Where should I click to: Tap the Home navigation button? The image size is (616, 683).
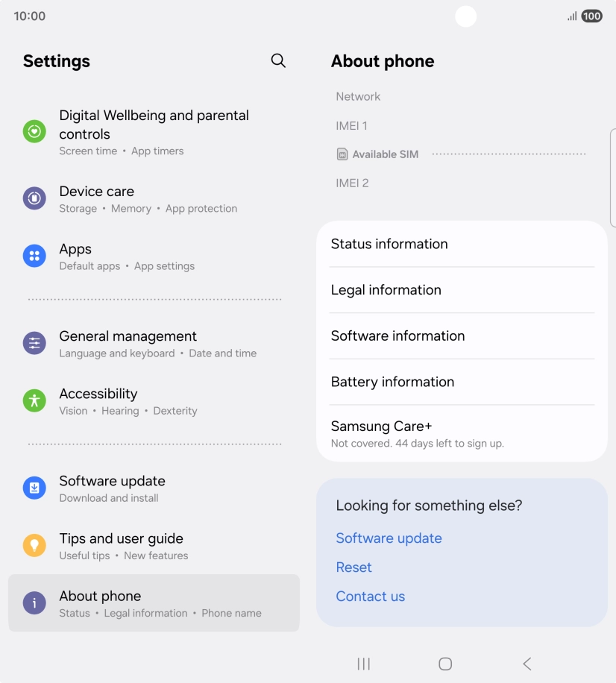445,664
